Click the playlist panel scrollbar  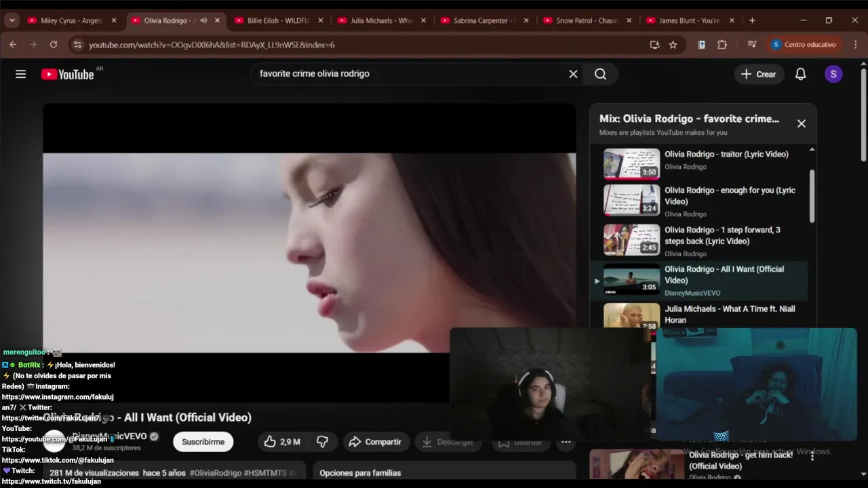(x=812, y=197)
